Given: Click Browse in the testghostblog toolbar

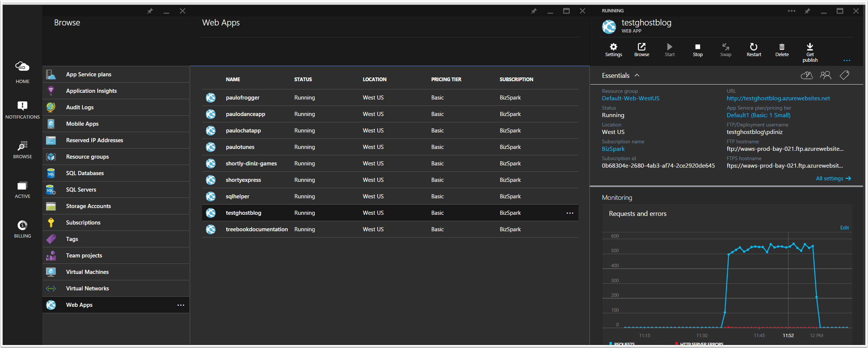Looking at the screenshot, I should (642, 50).
